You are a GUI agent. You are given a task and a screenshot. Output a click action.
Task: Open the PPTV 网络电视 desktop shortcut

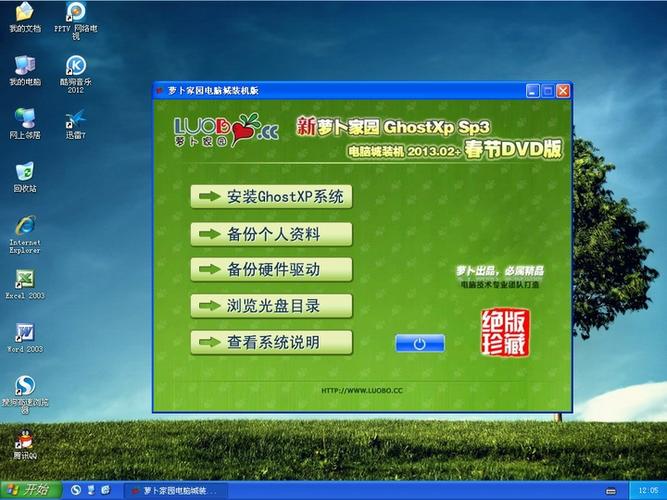click(x=75, y=13)
